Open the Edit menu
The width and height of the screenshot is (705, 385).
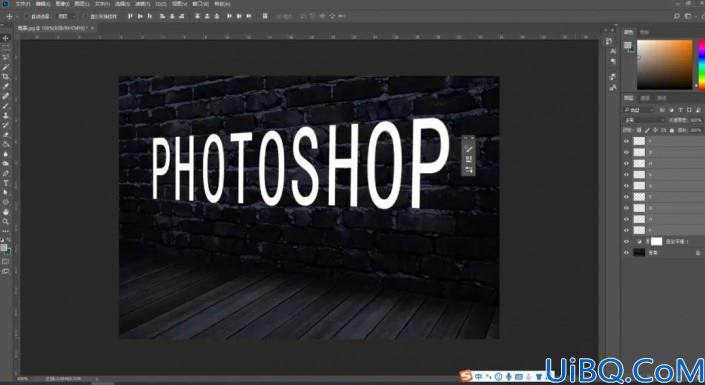pos(43,4)
